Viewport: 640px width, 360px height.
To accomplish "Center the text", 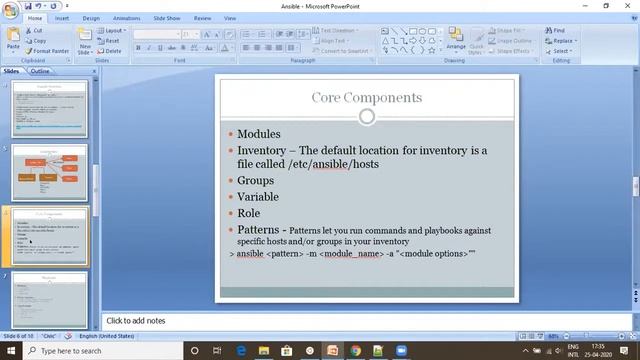I will pyautogui.click(x=257, y=48).
